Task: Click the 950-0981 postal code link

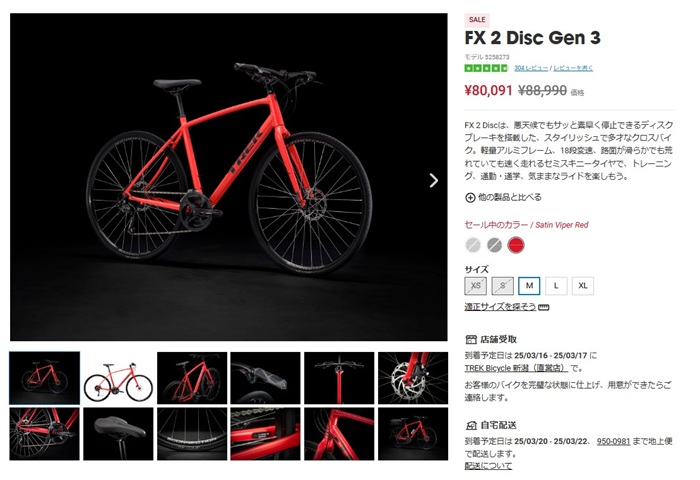Action: tap(613, 441)
